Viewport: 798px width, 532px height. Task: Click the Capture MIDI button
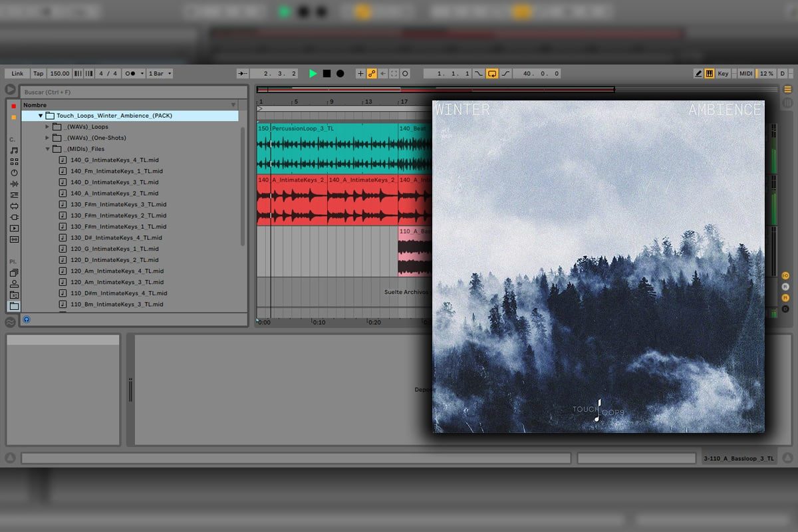[x=394, y=74]
